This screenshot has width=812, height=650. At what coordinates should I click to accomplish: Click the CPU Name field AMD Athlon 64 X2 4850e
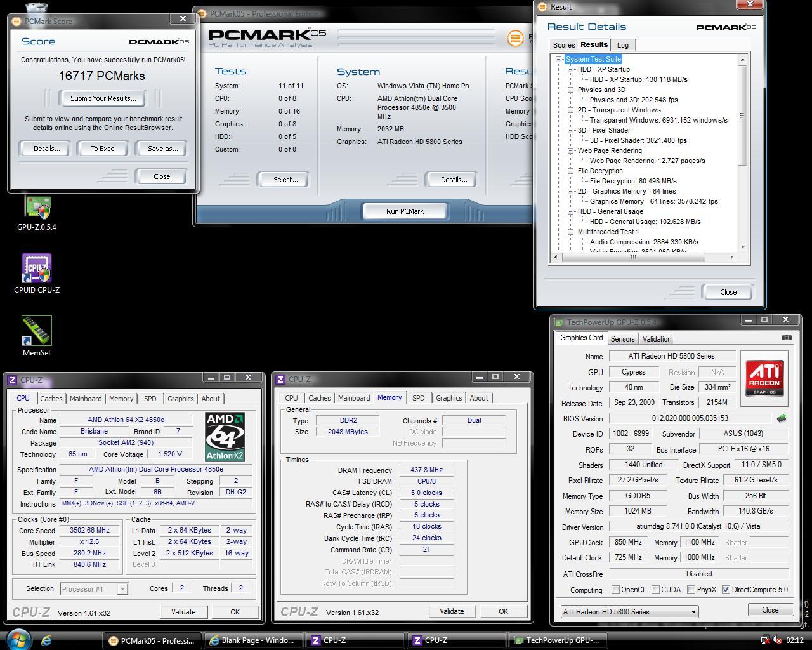[126, 420]
